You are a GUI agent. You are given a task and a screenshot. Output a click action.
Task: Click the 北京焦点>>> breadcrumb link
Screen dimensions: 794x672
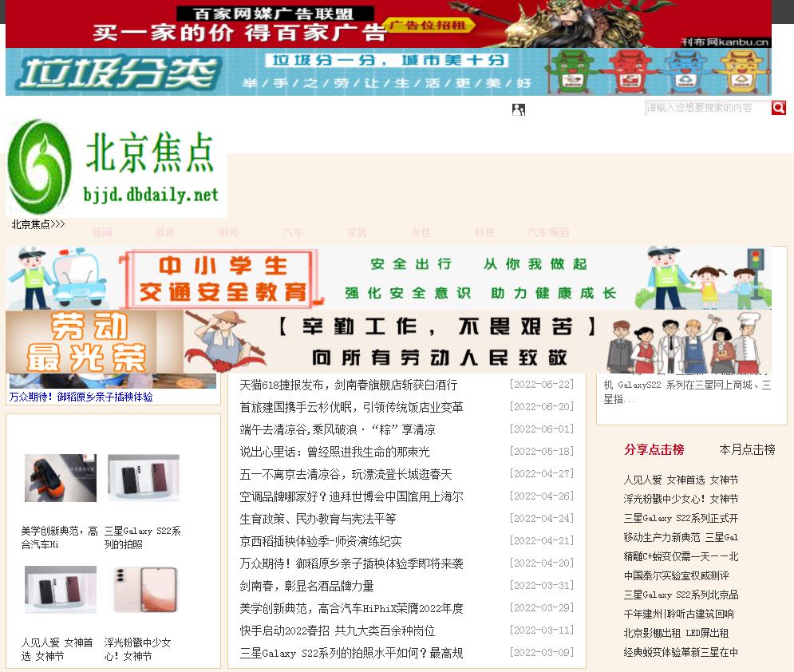(x=38, y=223)
